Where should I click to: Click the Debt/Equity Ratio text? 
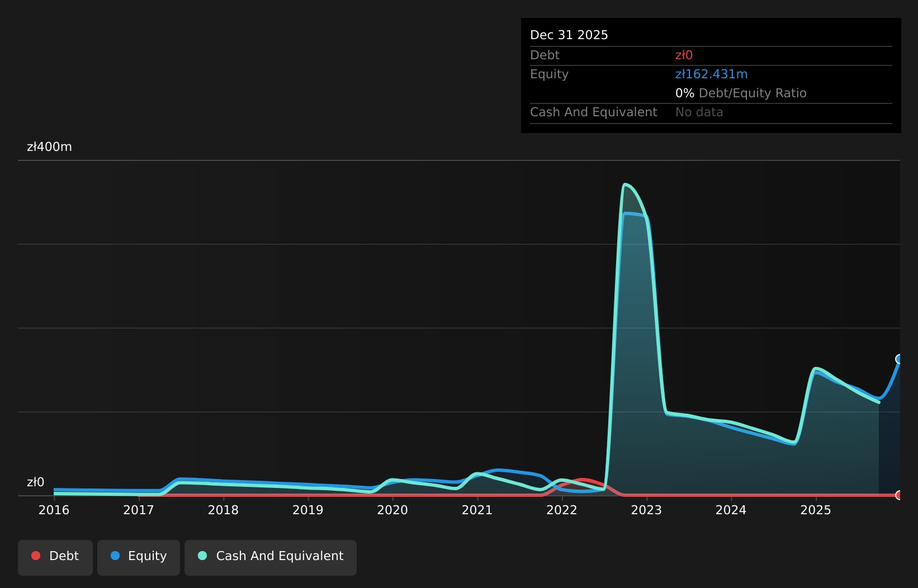(x=753, y=93)
